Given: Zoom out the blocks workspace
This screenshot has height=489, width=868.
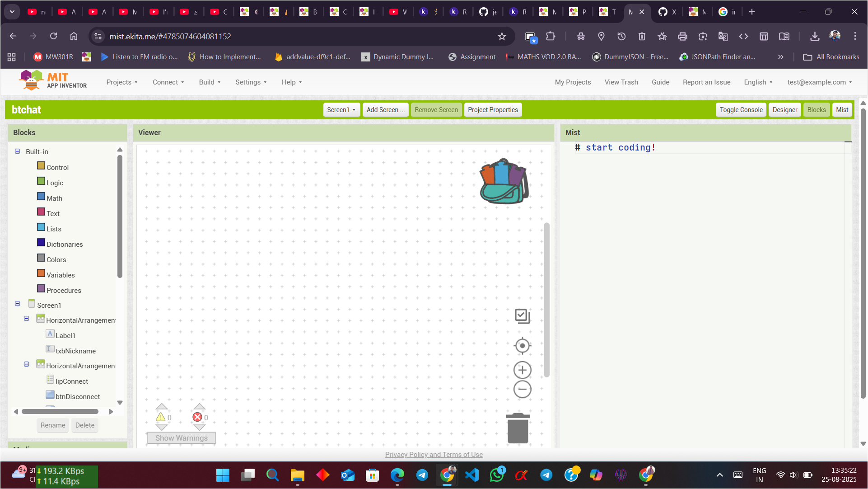Looking at the screenshot, I should pos(522,389).
